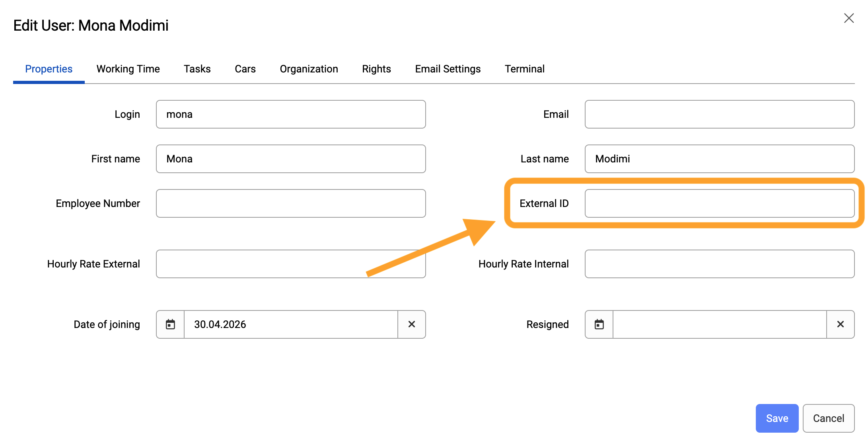The height and width of the screenshot is (445, 868).
Task: Focus the External ID input field
Action: click(x=720, y=203)
